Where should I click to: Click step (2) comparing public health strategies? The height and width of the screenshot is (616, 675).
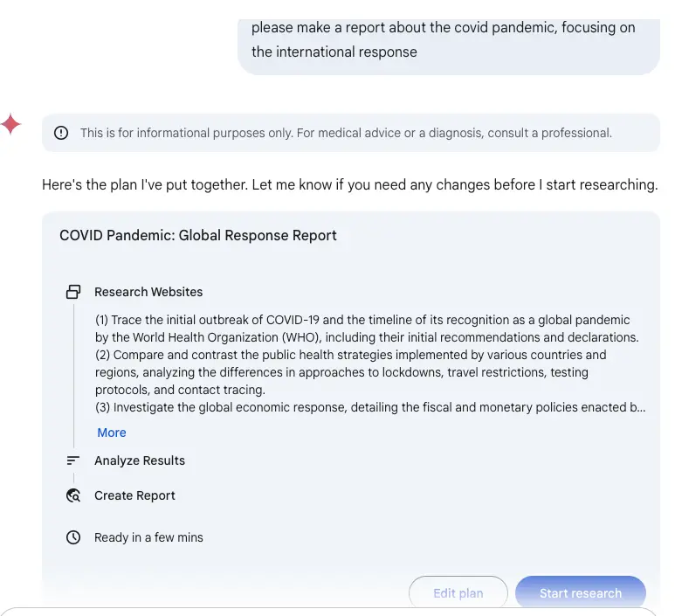(349, 372)
